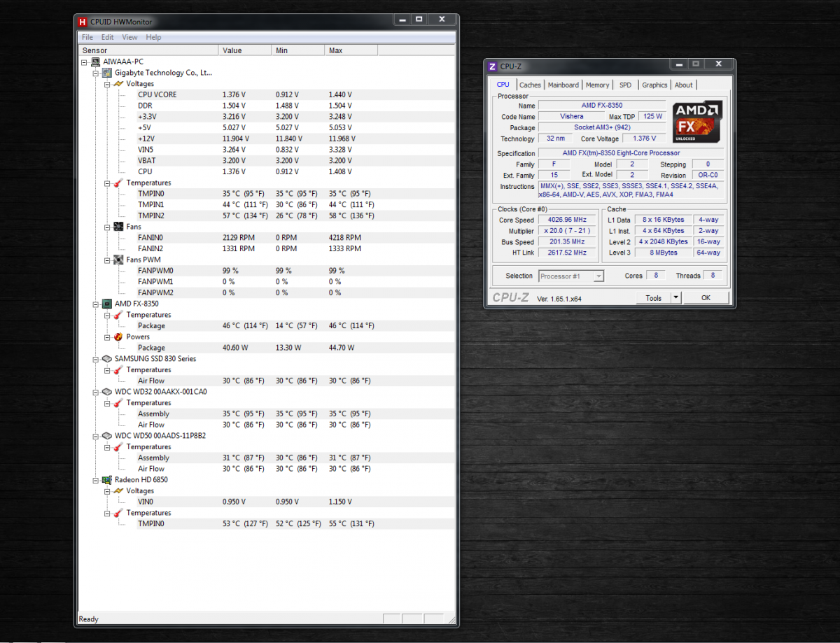Click the Temperatures icon under WDC WD50
Viewport: 840px width, 643px height.
(118, 446)
